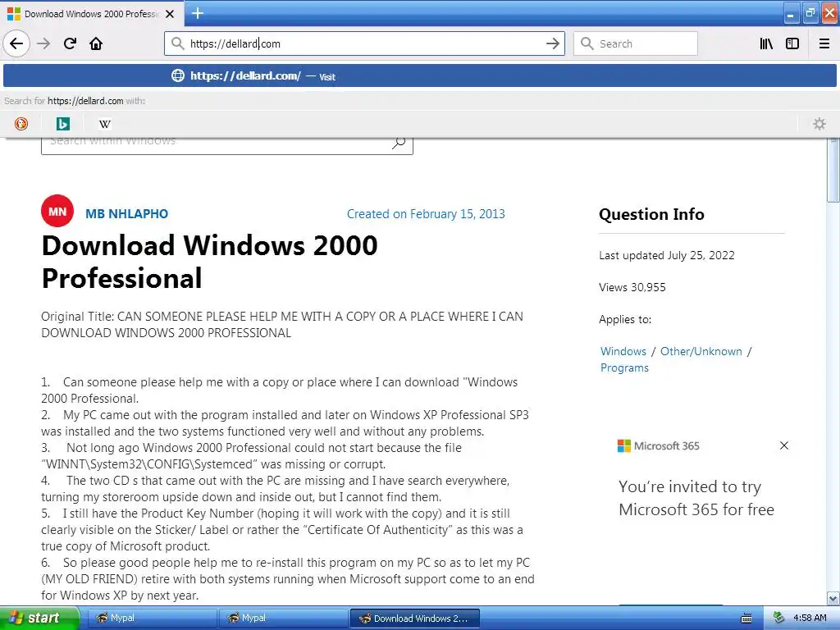Close the Microsoft 365 advertisement

click(783, 445)
